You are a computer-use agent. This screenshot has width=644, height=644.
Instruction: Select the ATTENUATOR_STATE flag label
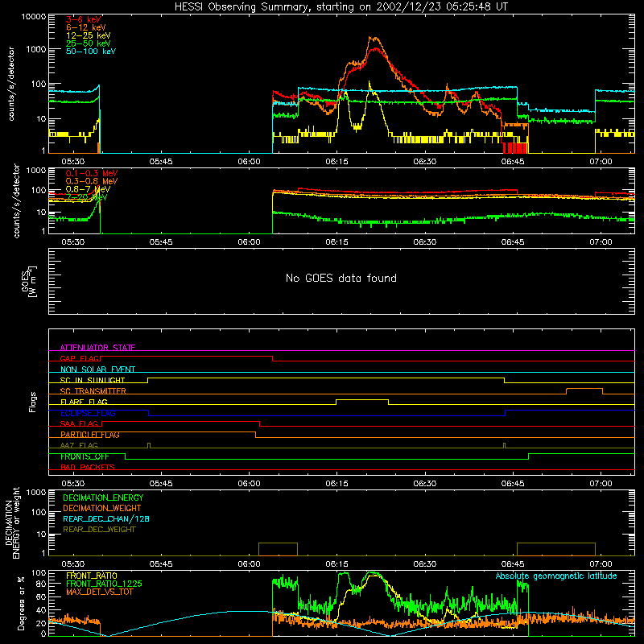(97, 348)
